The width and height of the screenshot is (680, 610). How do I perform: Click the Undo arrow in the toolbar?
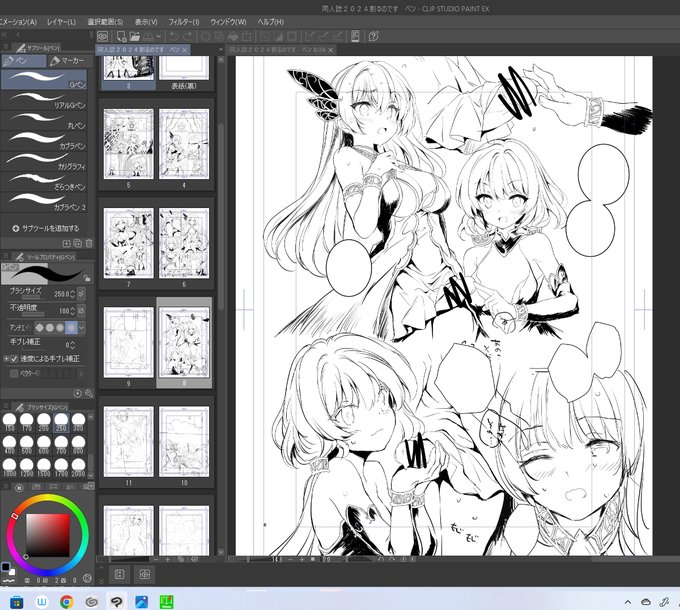[x=174, y=36]
